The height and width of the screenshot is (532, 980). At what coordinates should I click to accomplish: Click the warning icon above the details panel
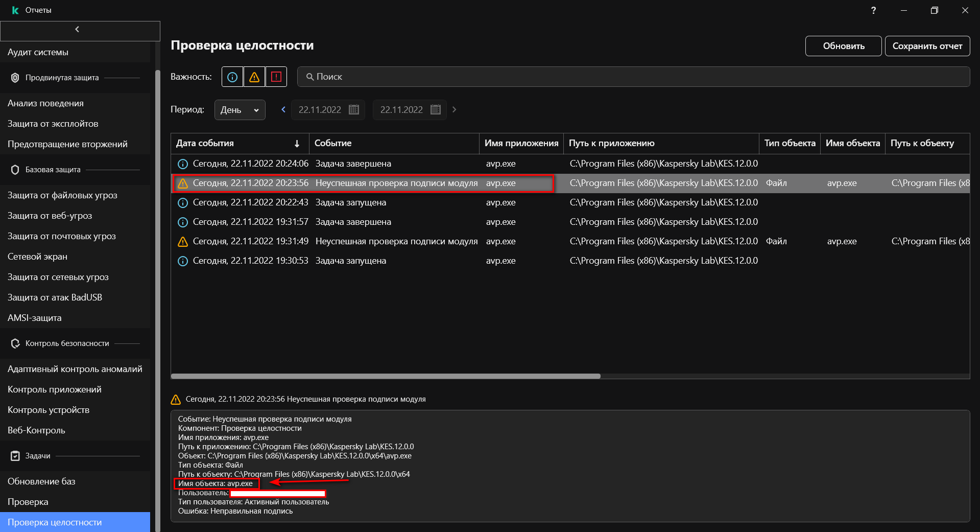[176, 400]
